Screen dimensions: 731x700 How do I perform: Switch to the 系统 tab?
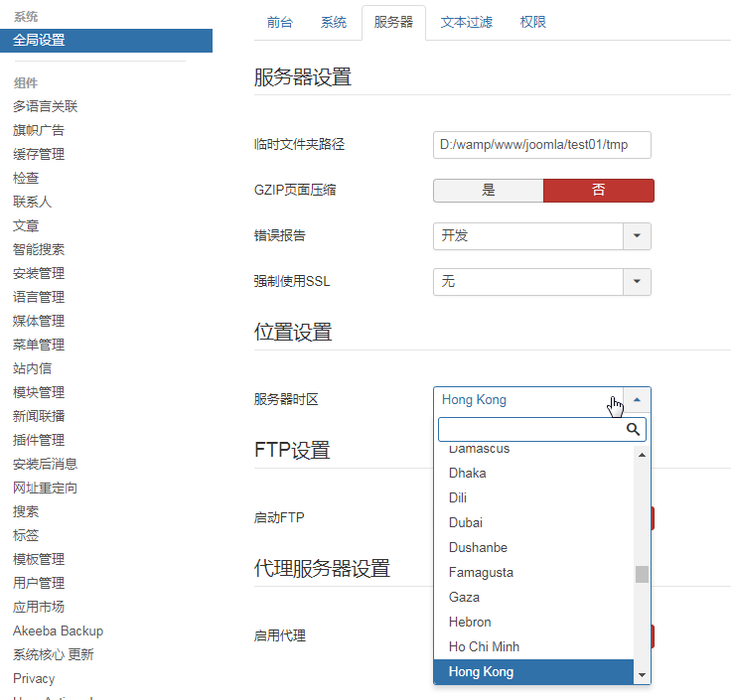point(334,22)
